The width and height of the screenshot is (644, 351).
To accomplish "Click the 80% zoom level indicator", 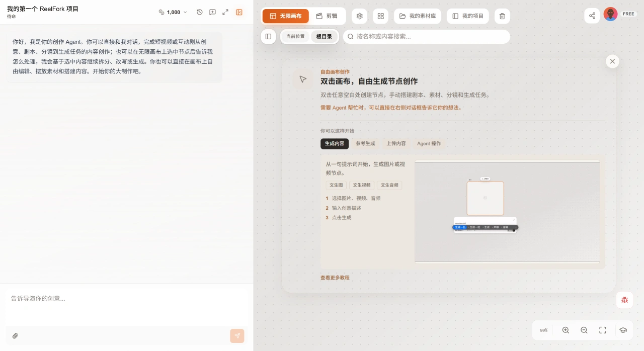I will 544,330.
